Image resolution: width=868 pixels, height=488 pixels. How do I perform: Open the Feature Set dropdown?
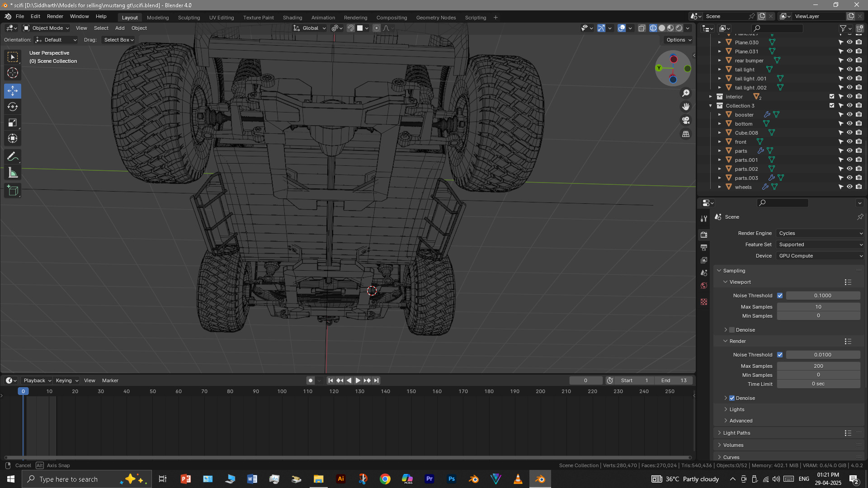(820, 244)
